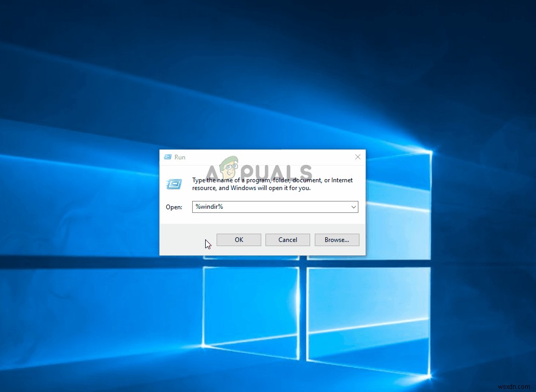
Task: Click the wsxdn.com watermark text
Action: click(x=515, y=387)
